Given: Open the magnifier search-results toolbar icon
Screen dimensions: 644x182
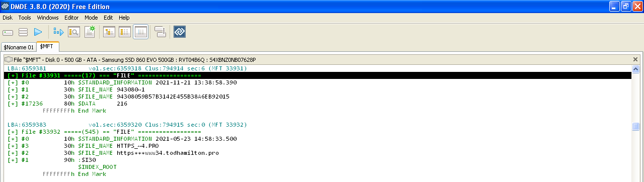Looking at the screenshot, I should (74, 32).
